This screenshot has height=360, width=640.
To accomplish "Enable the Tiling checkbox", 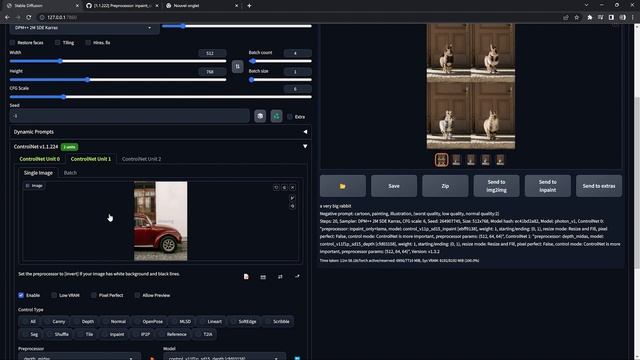I will [x=58, y=42].
